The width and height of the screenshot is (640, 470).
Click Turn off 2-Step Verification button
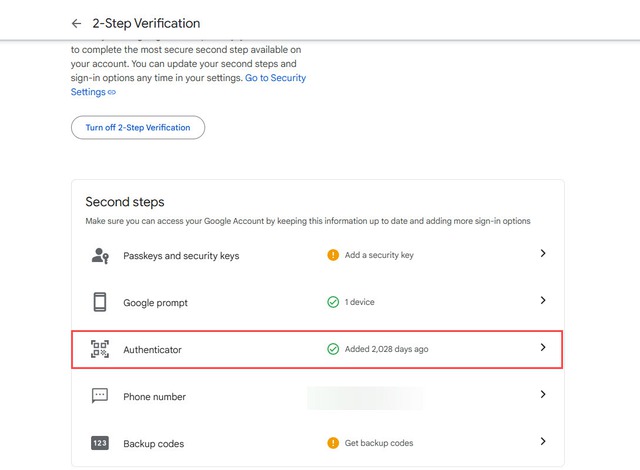coord(138,127)
